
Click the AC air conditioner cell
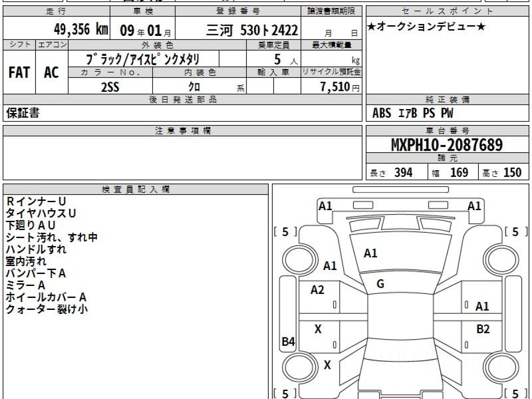(x=51, y=73)
